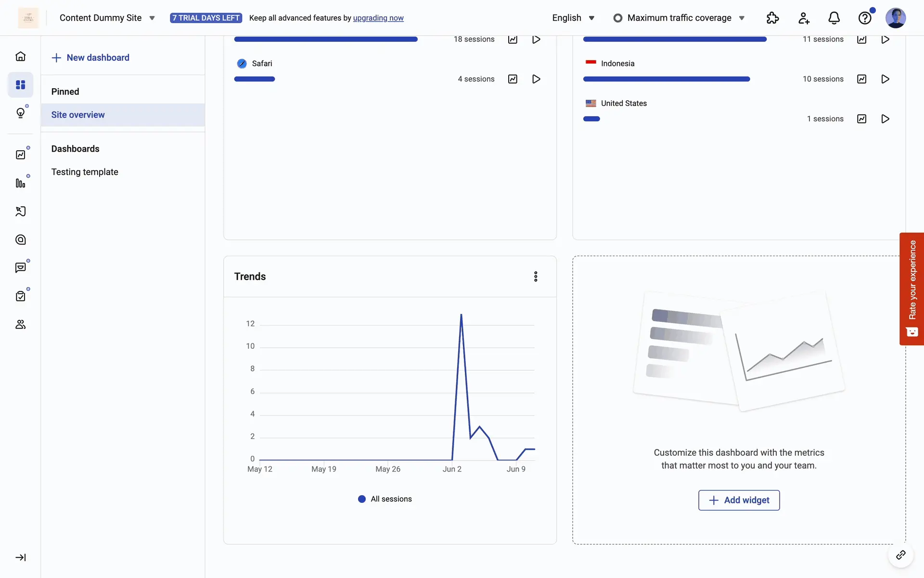Open the Rate your experience side tab

[x=911, y=289]
